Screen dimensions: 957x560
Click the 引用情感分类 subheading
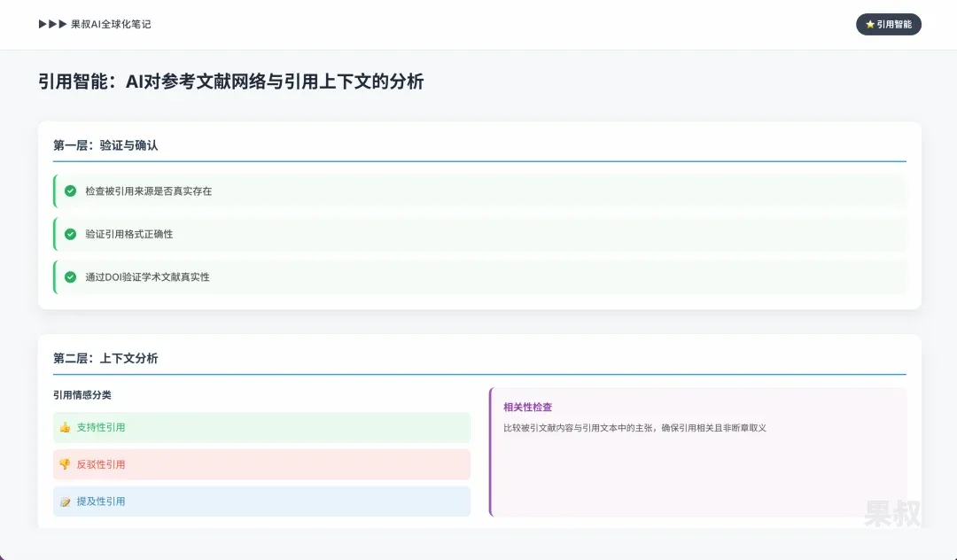(x=82, y=395)
